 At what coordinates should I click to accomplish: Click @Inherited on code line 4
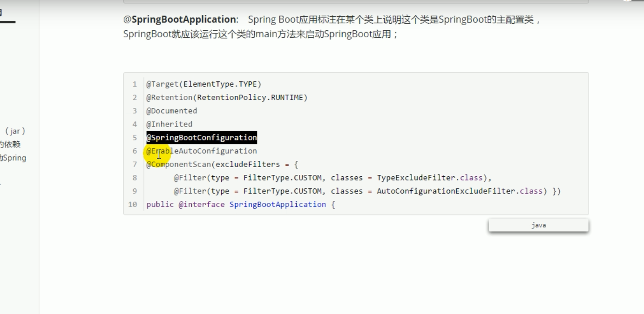tap(169, 124)
